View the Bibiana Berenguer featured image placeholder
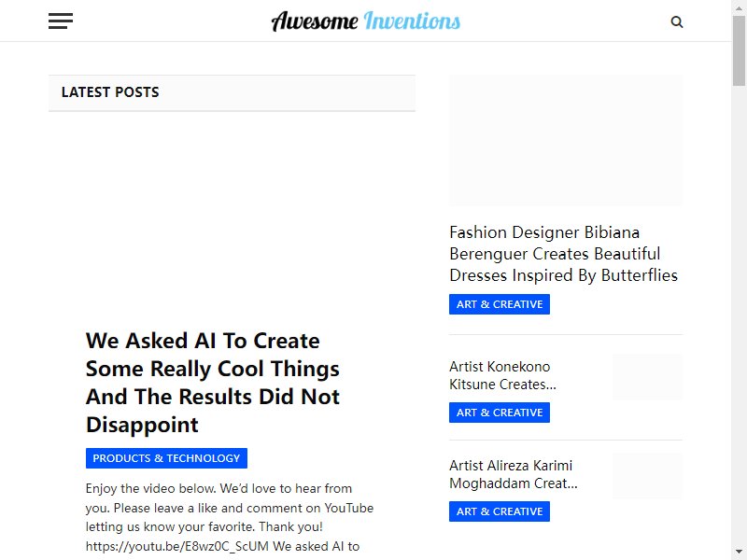 [566, 141]
